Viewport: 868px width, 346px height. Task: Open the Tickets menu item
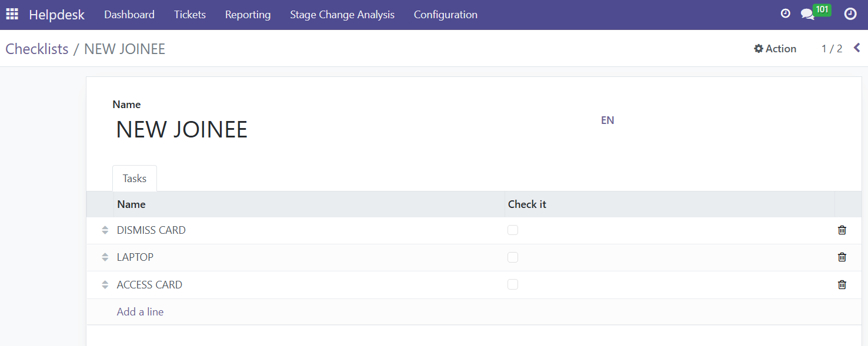tap(190, 15)
